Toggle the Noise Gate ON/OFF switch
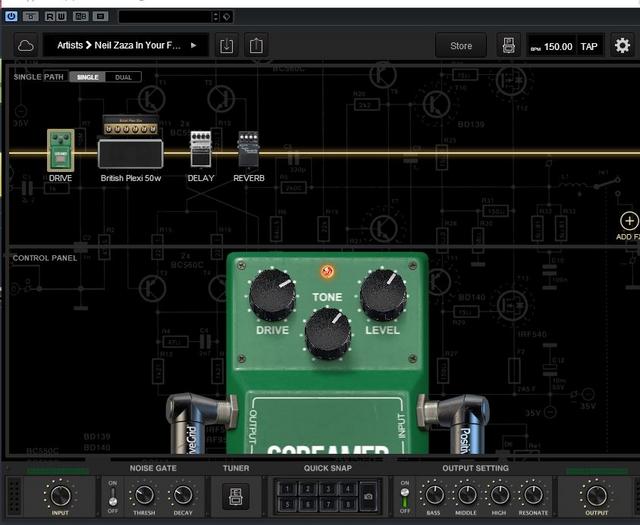640x525 pixels. (x=113, y=496)
